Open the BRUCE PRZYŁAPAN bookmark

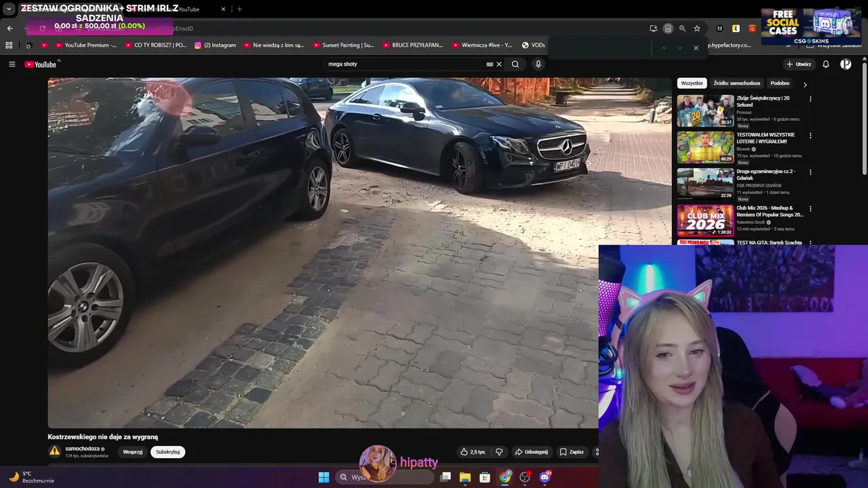click(x=412, y=45)
